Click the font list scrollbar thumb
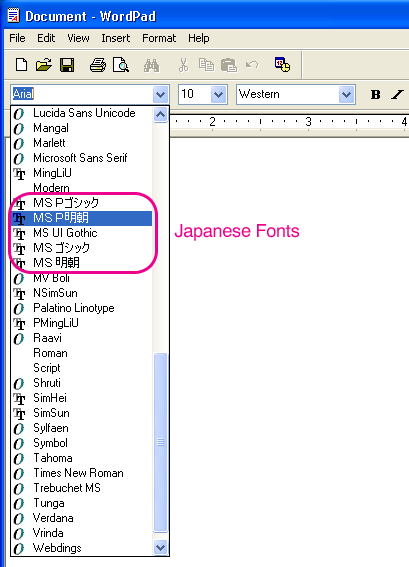The image size is (409, 567). [x=160, y=442]
